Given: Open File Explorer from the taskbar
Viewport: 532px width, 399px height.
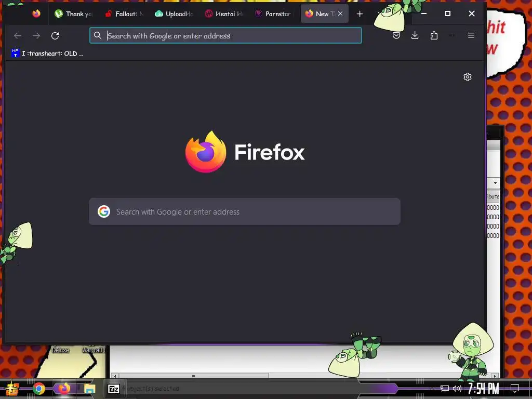Looking at the screenshot, I should [89, 389].
